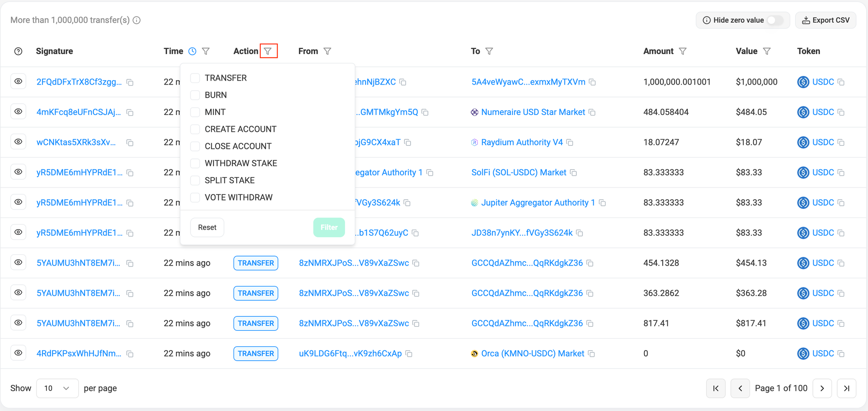Open the rows per page dropdown
This screenshot has height=411, width=868.
point(57,388)
